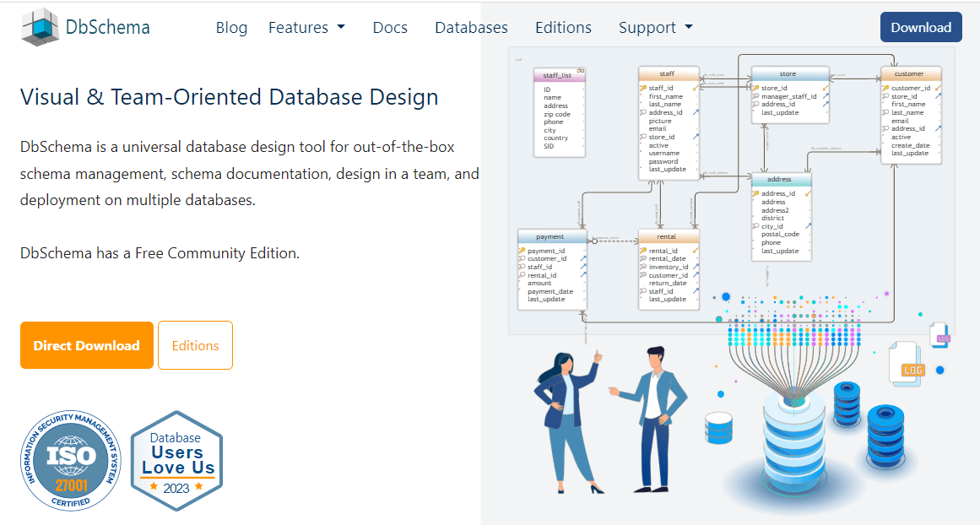Go to the Docs page
The width and height of the screenshot is (980, 525).
[x=390, y=28]
